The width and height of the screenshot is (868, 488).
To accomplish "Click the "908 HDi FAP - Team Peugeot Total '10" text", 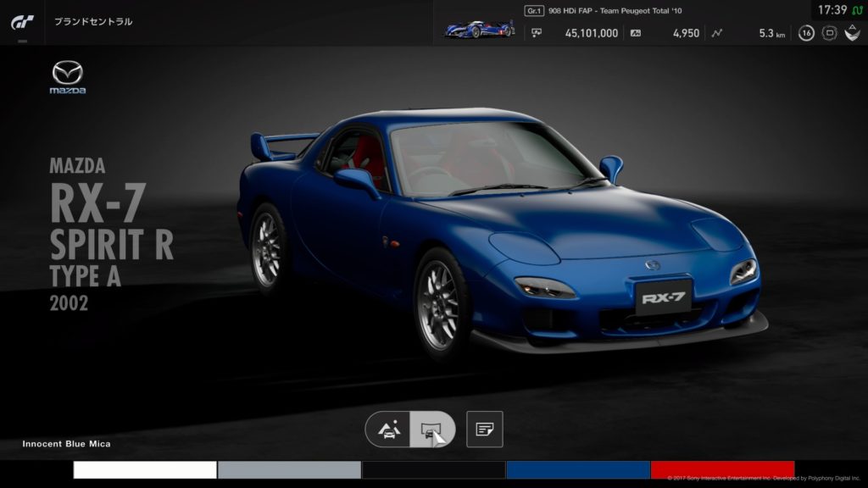I will pos(615,10).
